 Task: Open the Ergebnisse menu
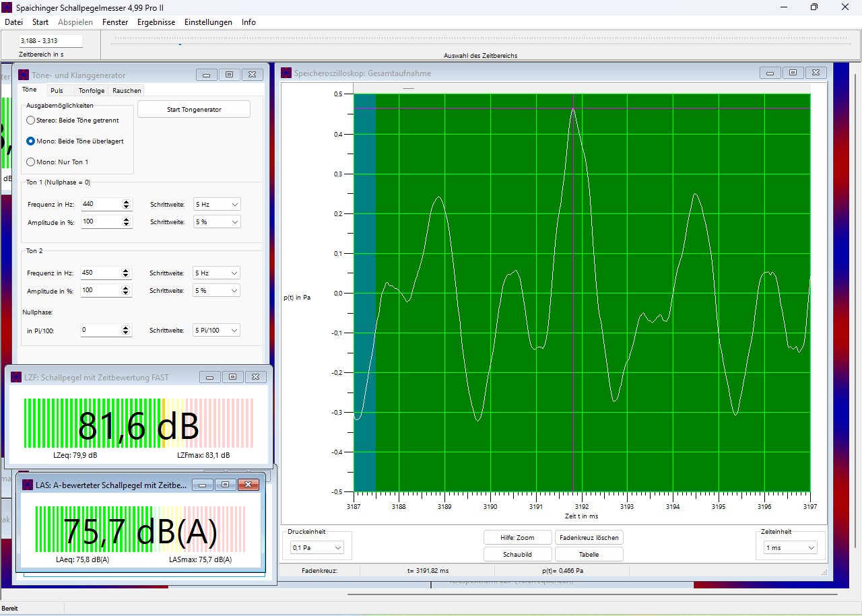click(156, 22)
